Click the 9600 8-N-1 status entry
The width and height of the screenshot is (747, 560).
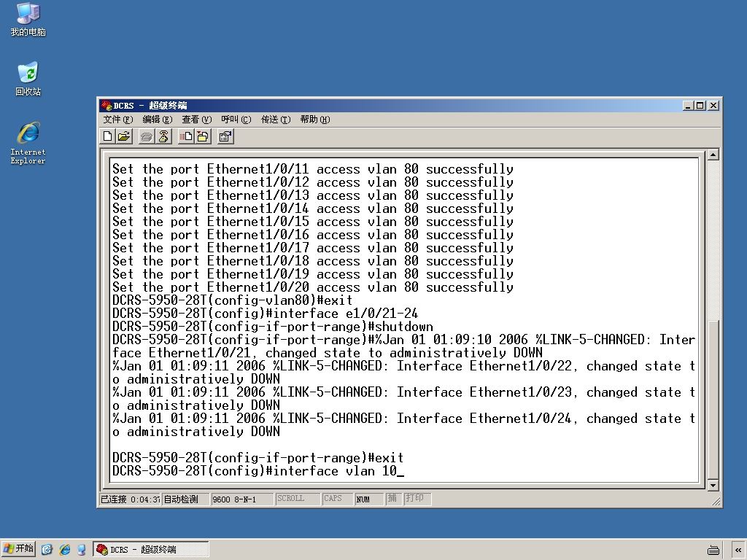point(242,499)
